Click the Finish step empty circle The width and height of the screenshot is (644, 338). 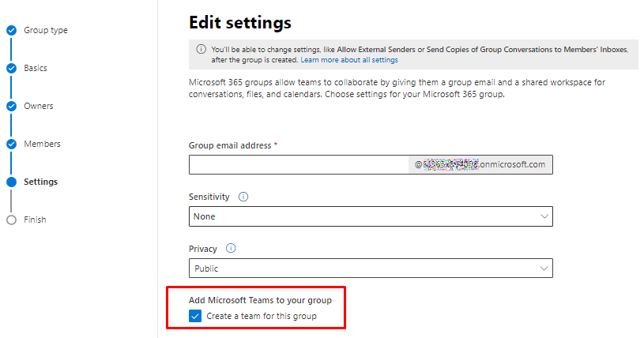coord(11,220)
